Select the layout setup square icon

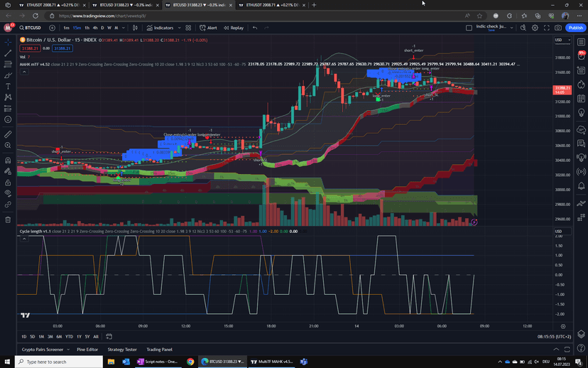click(x=469, y=28)
